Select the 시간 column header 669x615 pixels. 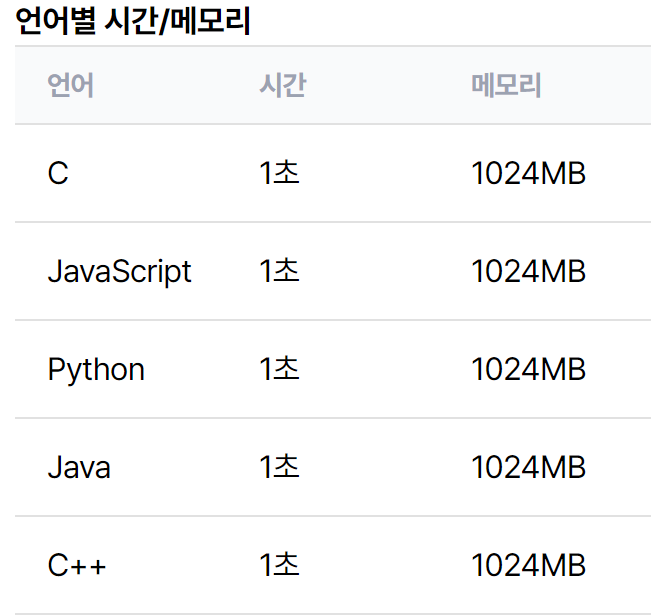282,85
